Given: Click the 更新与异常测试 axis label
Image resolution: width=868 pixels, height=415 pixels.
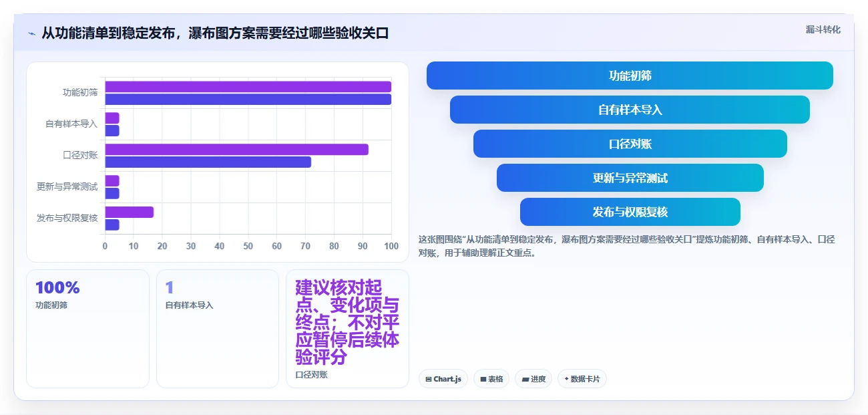Looking at the screenshot, I should 67,186.
